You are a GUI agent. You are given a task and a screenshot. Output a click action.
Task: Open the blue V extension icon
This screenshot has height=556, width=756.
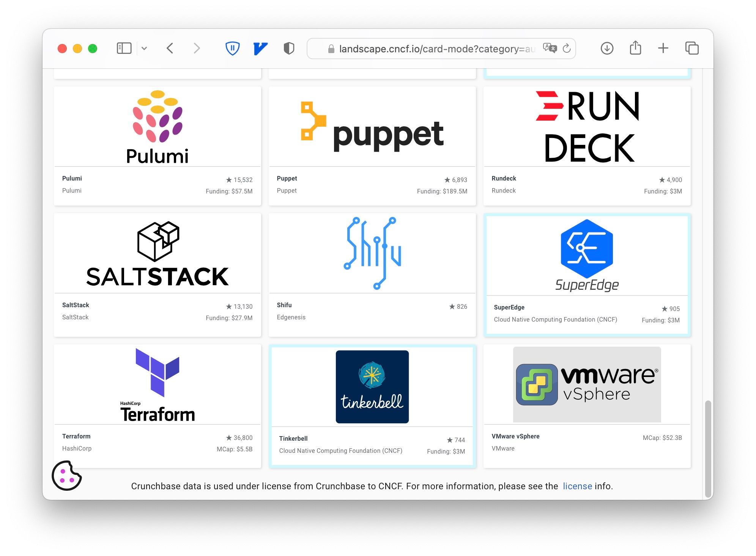pyautogui.click(x=260, y=49)
